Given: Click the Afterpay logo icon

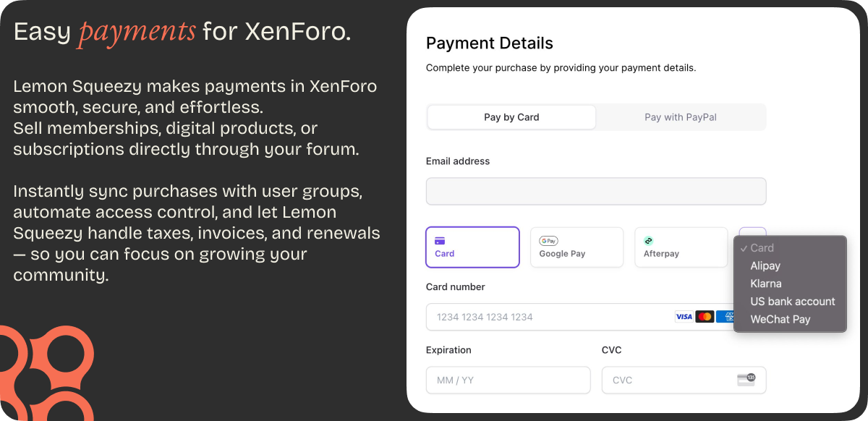Looking at the screenshot, I should [649, 241].
